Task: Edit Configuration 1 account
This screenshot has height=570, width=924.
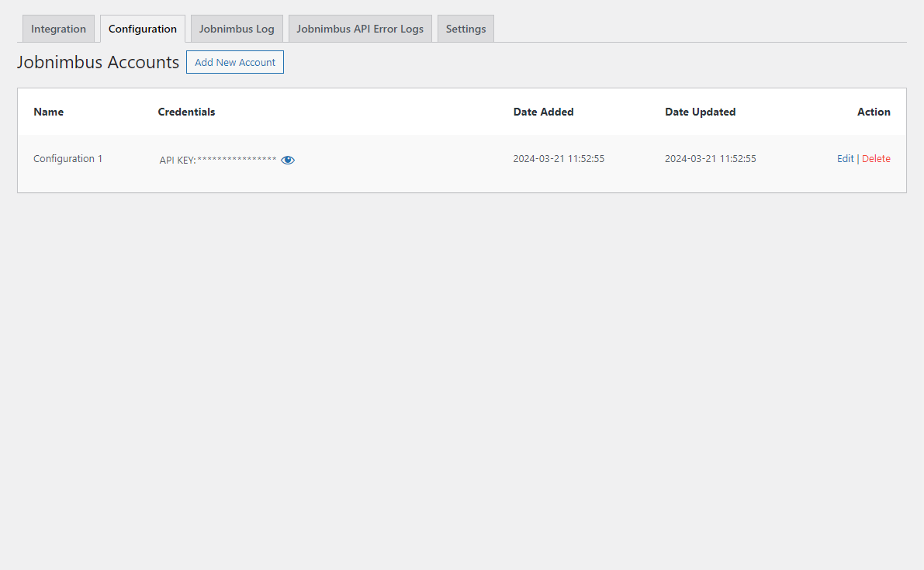Action: pos(845,159)
